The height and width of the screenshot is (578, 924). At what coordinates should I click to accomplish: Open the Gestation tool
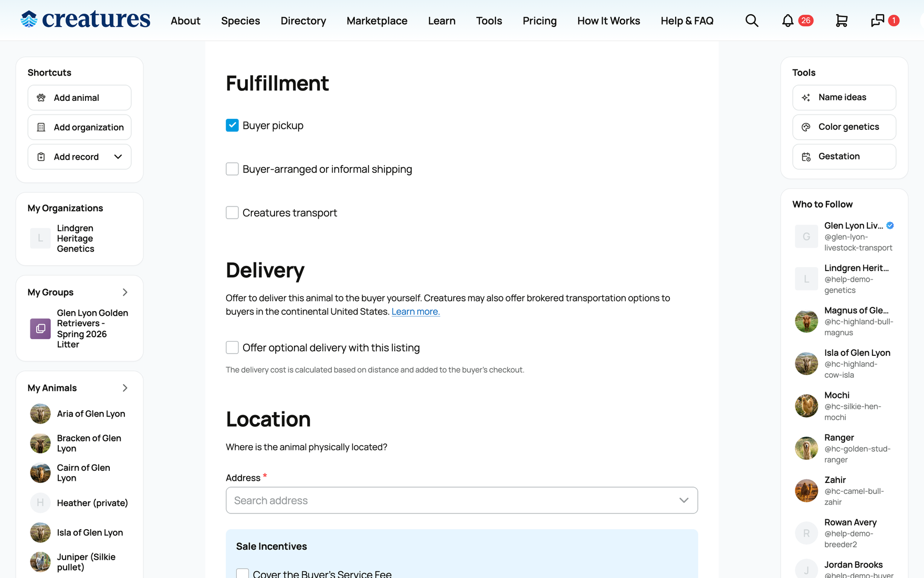844,157
